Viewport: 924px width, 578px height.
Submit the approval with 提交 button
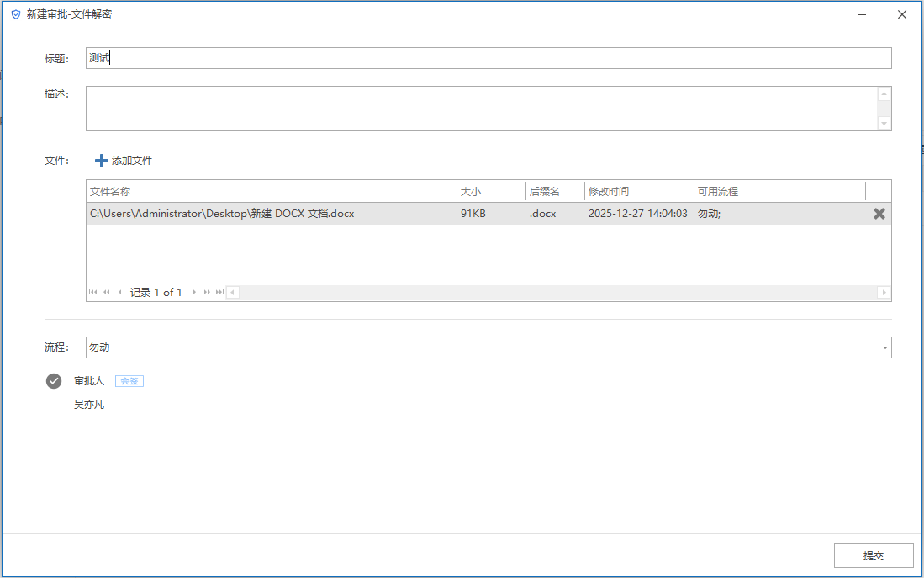[x=873, y=556]
